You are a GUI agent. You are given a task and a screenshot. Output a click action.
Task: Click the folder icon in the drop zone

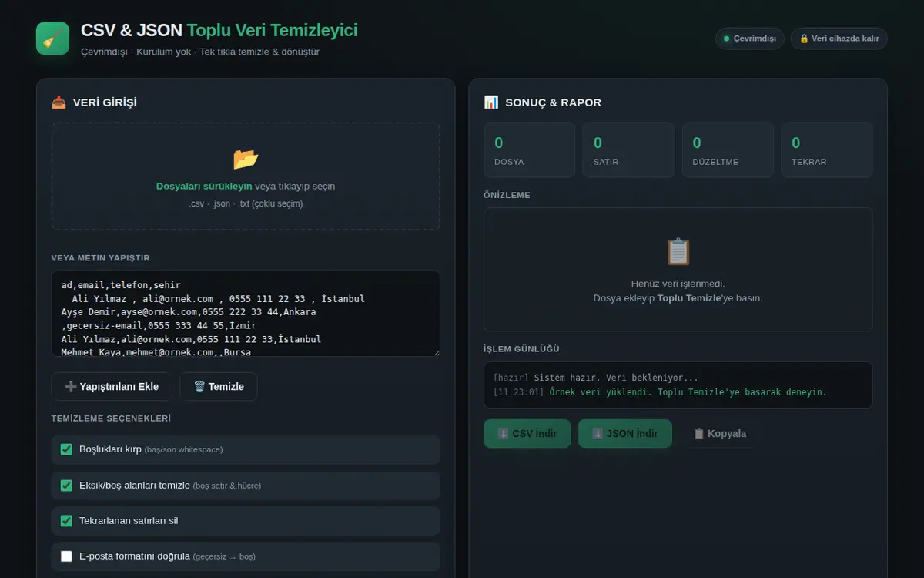pos(246,159)
